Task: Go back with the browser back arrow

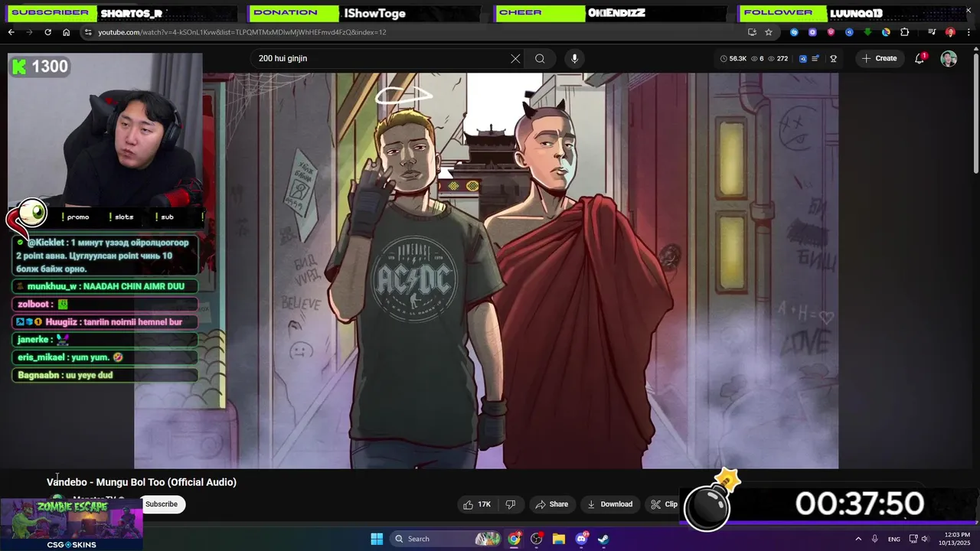Action: tap(11, 32)
